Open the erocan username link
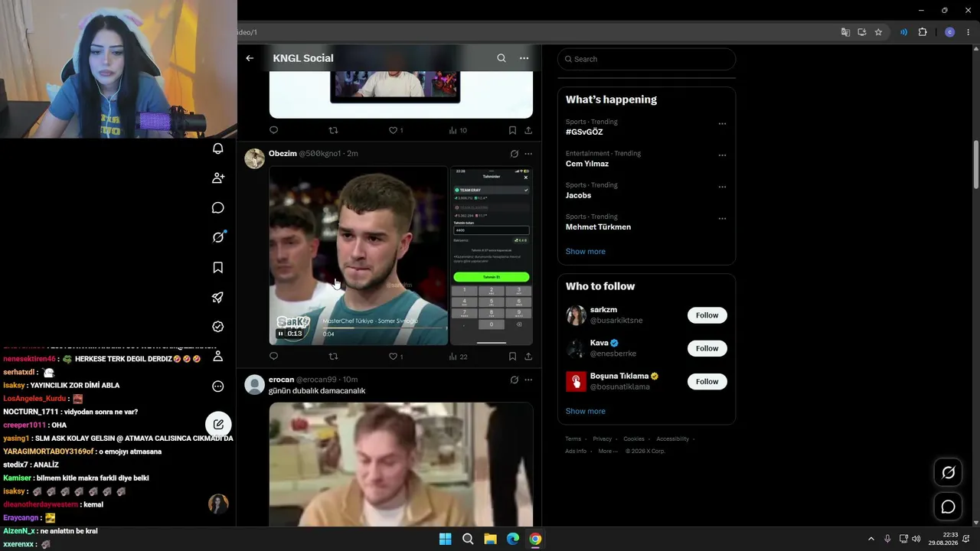The image size is (980, 551). 281,380
